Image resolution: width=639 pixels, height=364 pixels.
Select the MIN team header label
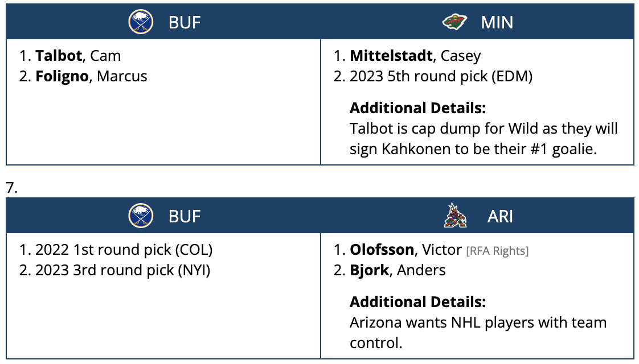pyautogui.click(x=497, y=22)
